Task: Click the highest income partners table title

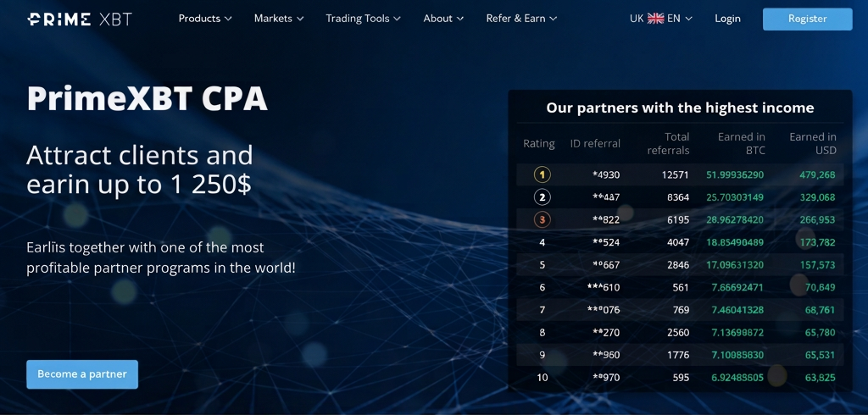Action: tap(680, 108)
